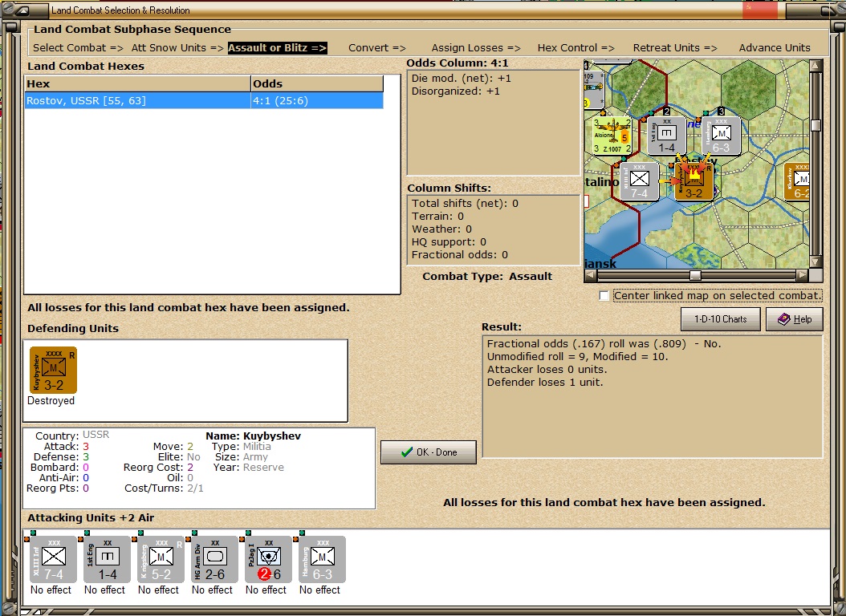Click the 'Disorganized: +1' modifier line
This screenshot has height=616, width=846.
(x=456, y=91)
